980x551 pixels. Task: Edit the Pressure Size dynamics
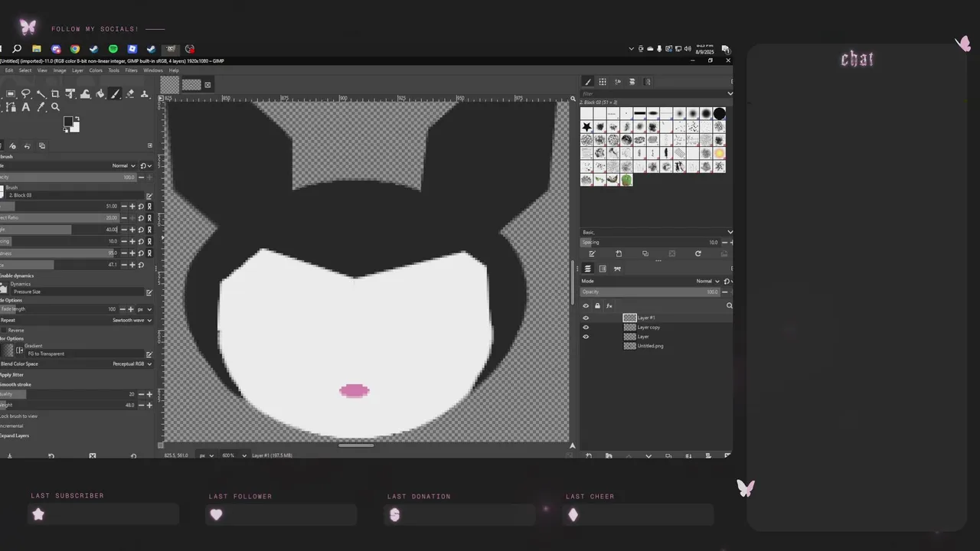(x=149, y=292)
